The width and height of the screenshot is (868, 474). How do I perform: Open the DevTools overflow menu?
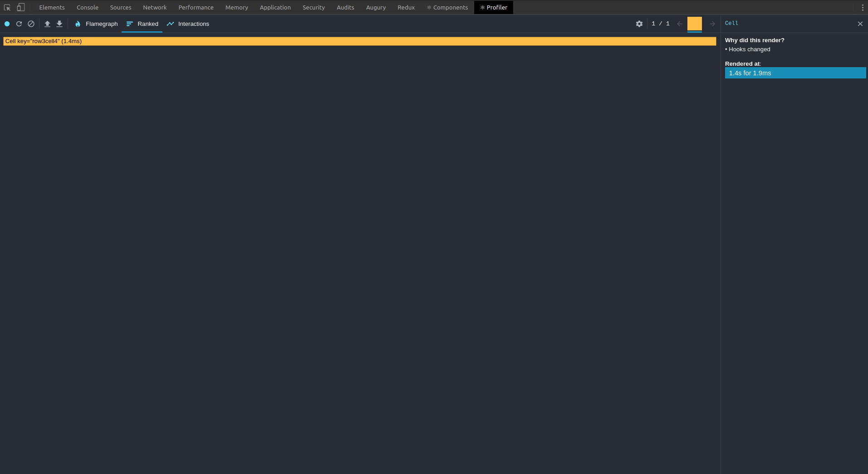(x=863, y=7)
